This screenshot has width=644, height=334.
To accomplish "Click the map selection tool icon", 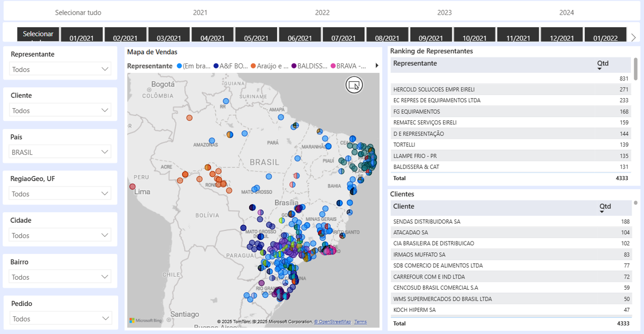I will pyautogui.click(x=354, y=85).
